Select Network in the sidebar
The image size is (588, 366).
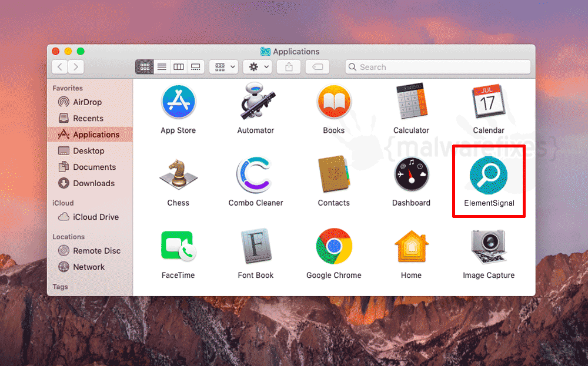90,267
